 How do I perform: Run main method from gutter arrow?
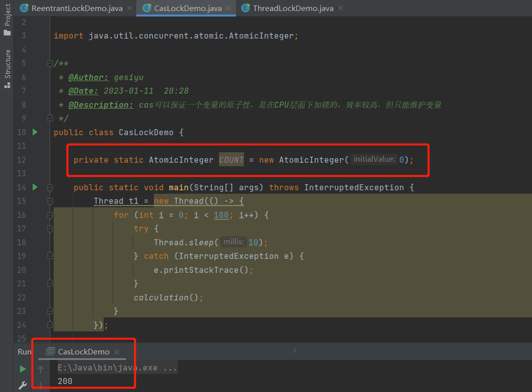point(35,187)
